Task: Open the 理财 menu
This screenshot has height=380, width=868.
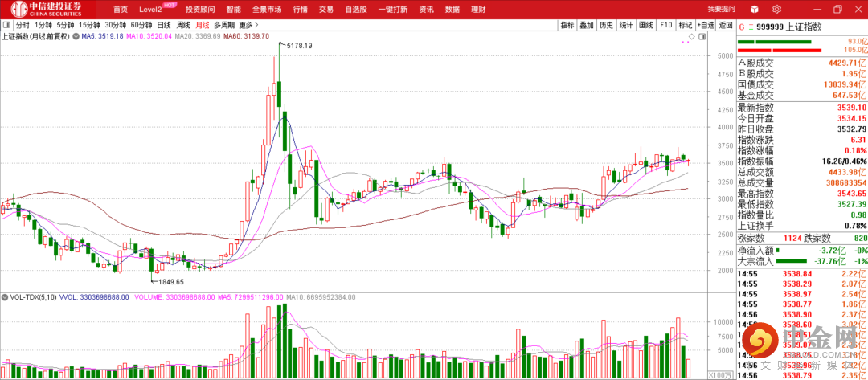Action: pyautogui.click(x=478, y=10)
